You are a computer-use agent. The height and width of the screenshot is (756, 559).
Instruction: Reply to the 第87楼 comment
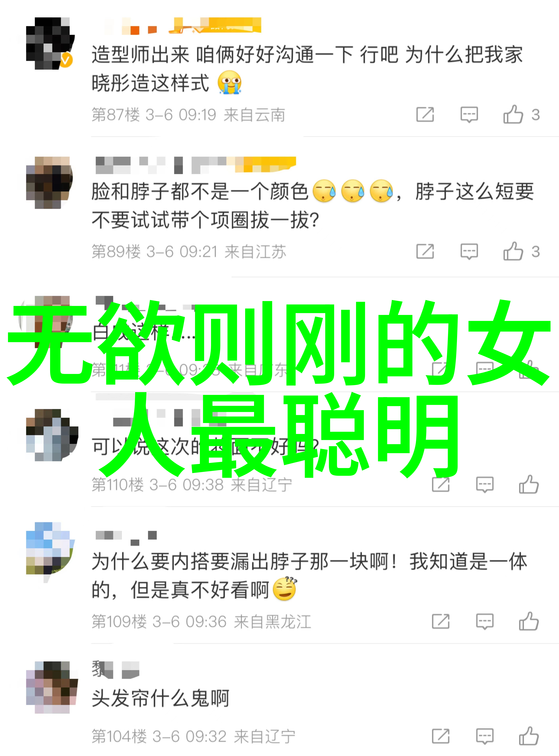pos(469,115)
